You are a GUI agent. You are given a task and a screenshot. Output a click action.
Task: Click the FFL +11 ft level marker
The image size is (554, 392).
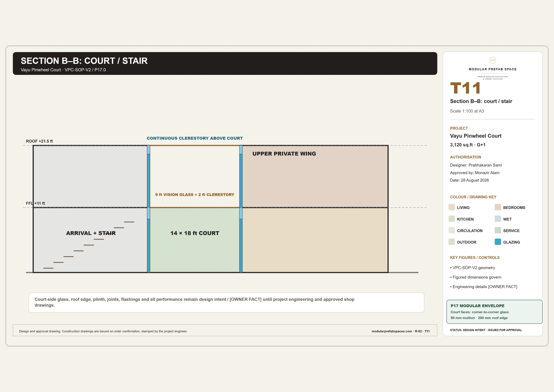pyautogui.click(x=36, y=203)
